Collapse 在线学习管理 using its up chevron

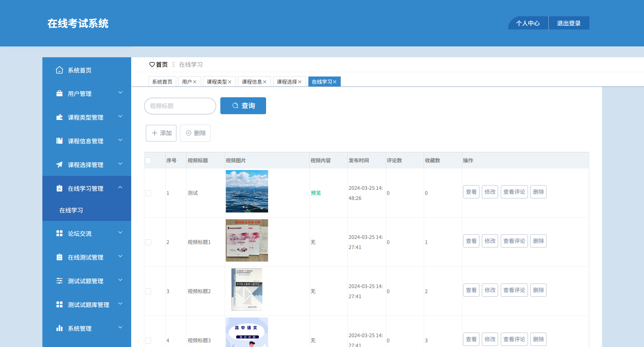point(120,187)
